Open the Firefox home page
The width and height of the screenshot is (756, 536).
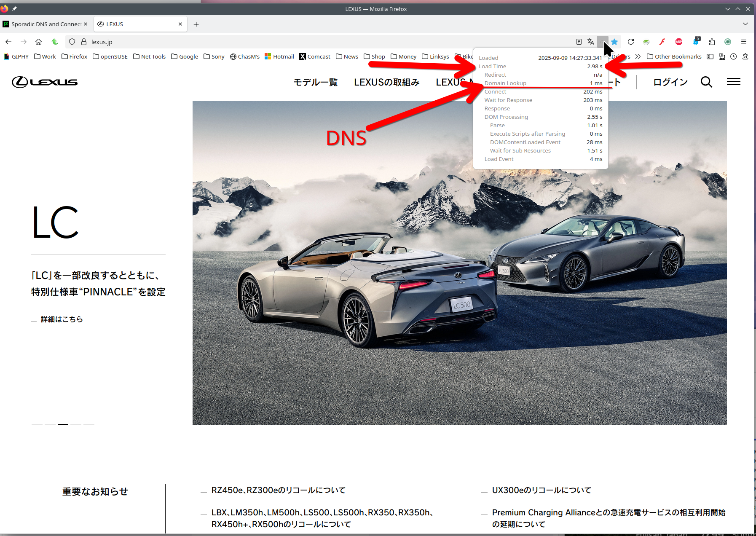tap(38, 42)
